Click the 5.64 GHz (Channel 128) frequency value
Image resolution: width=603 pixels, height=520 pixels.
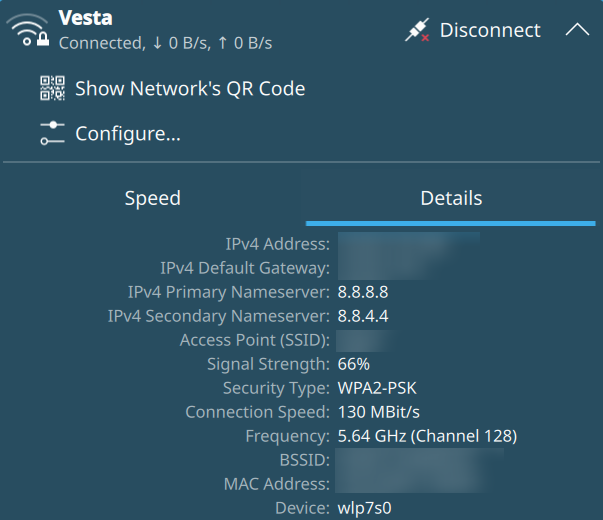427,436
